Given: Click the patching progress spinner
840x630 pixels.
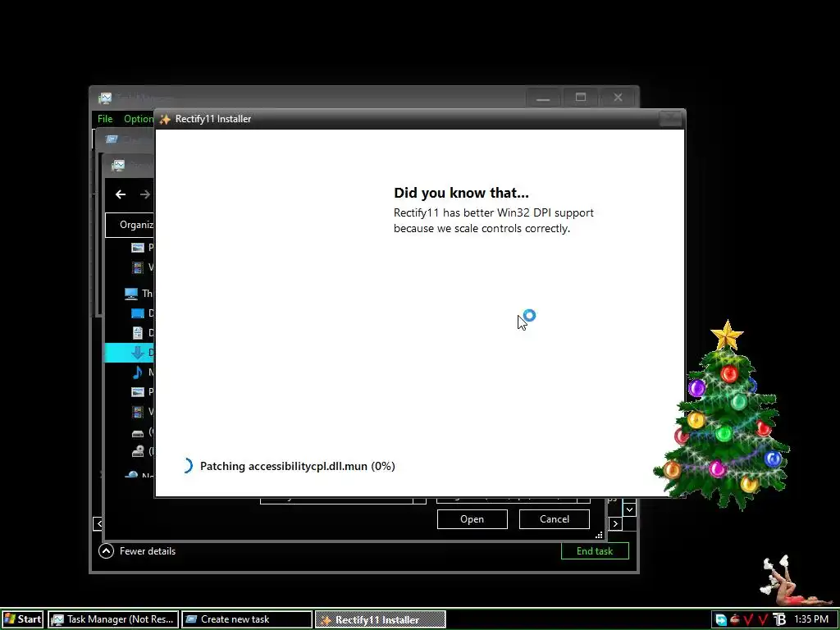Looking at the screenshot, I should click(186, 466).
